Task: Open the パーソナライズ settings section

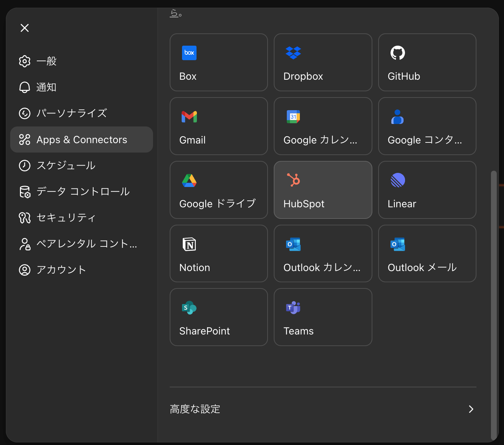Action: click(x=71, y=113)
